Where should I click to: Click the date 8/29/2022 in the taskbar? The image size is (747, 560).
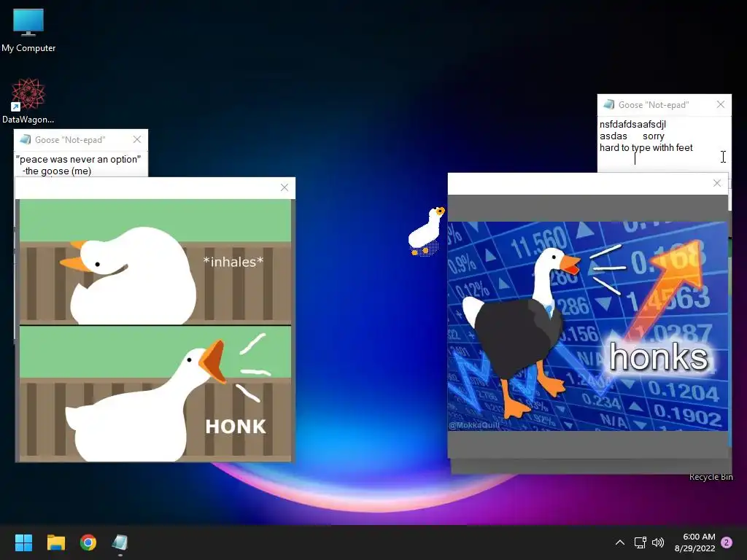point(695,548)
